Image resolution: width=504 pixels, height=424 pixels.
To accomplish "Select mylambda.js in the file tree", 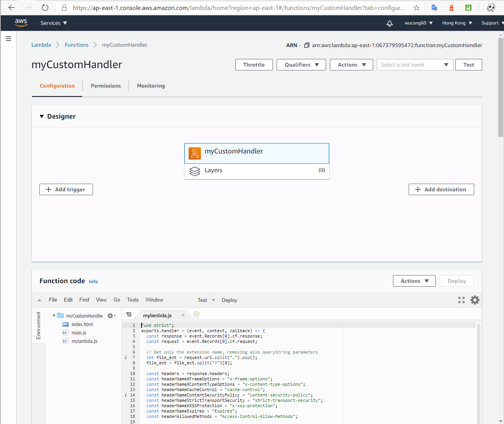I will pyautogui.click(x=84, y=341).
